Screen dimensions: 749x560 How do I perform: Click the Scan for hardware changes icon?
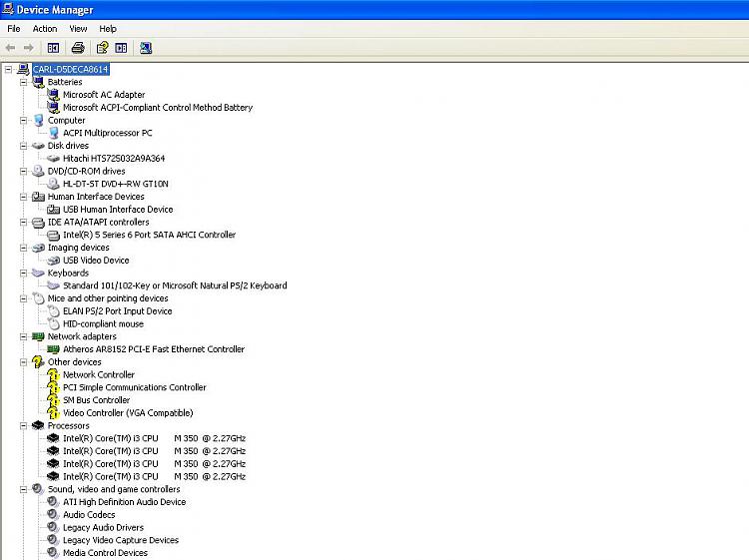coord(146,48)
